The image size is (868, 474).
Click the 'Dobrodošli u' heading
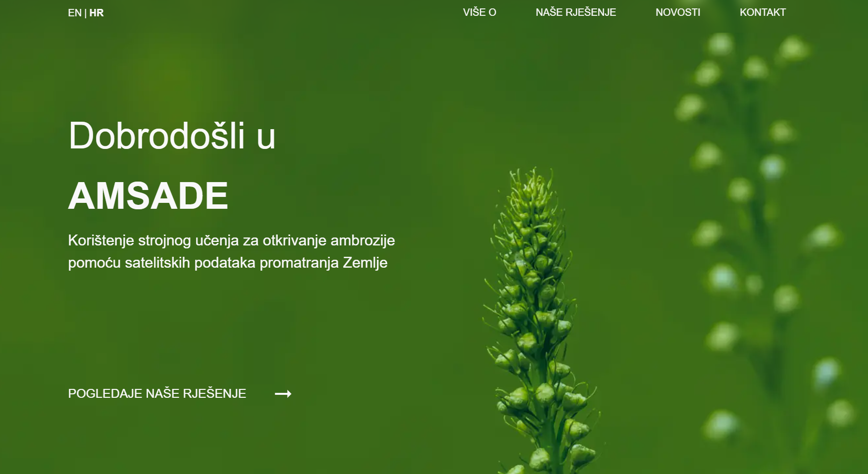[x=172, y=136]
